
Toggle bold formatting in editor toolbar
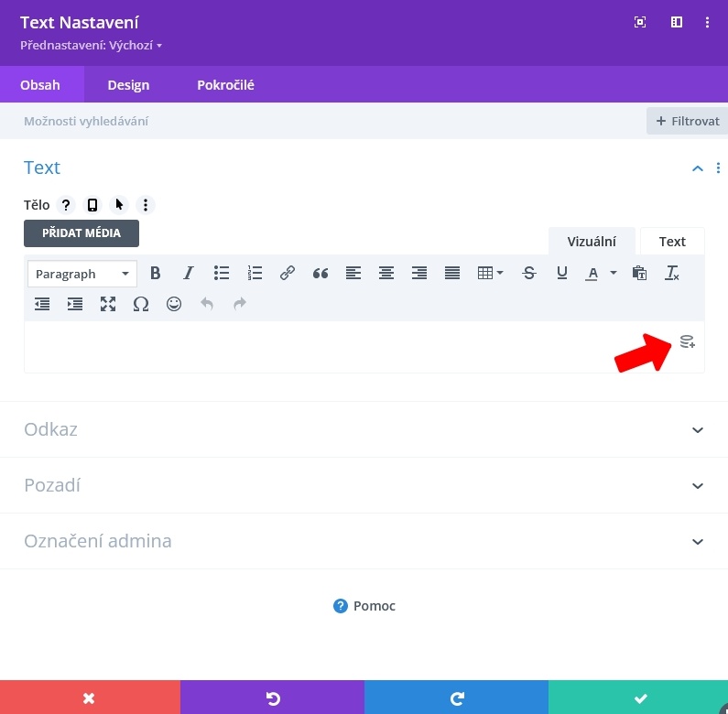tap(156, 273)
